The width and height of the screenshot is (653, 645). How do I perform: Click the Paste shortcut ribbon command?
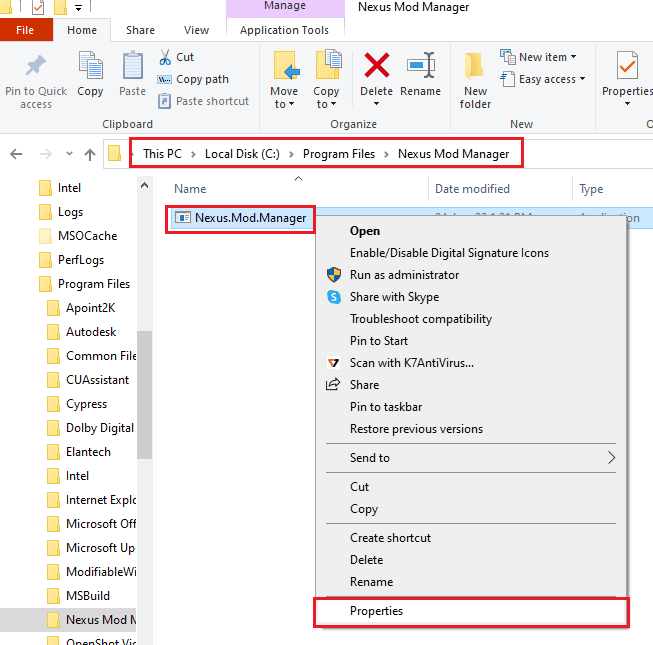[x=203, y=101]
